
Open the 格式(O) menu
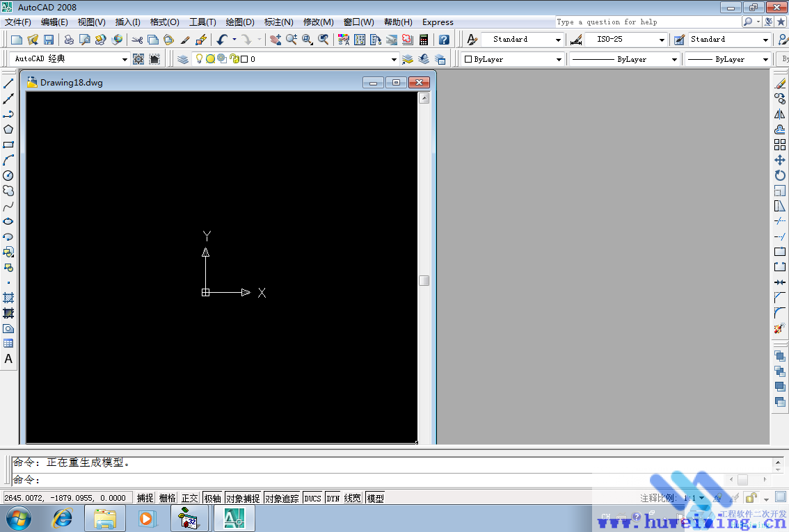click(x=164, y=22)
